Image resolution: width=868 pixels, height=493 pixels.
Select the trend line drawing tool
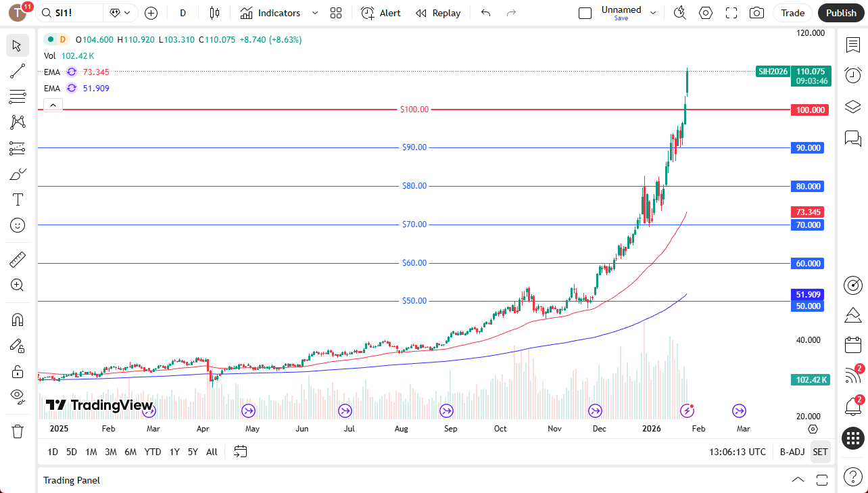click(18, 71)
